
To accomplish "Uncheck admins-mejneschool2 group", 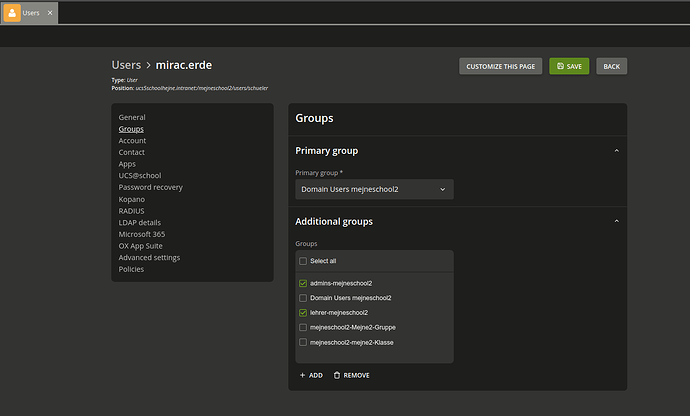I will (303, 283).
